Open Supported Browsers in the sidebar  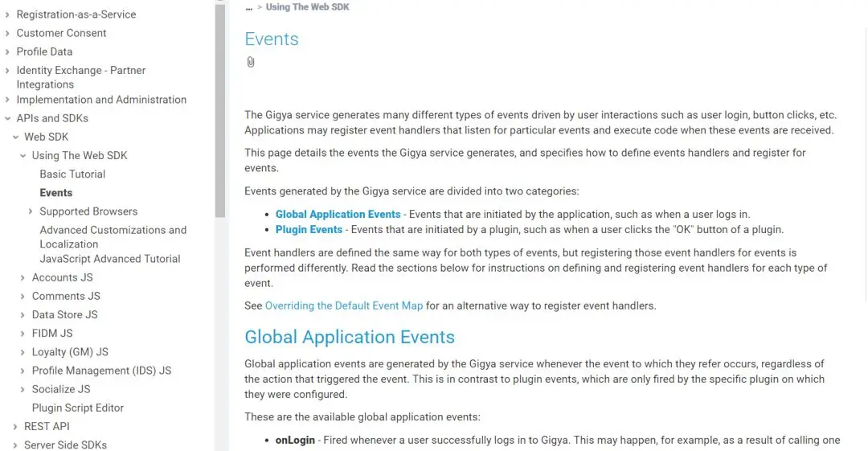pyautogui.click(x=88, y=211)
